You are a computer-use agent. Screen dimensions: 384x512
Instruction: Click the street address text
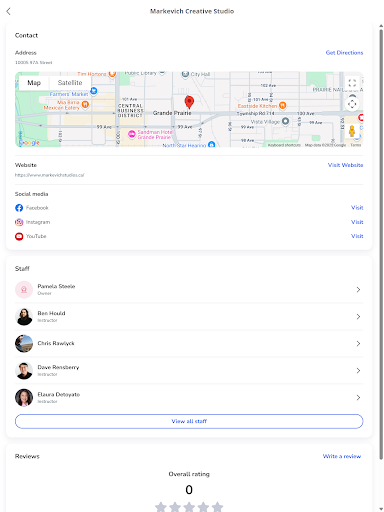tap(34, 63)
